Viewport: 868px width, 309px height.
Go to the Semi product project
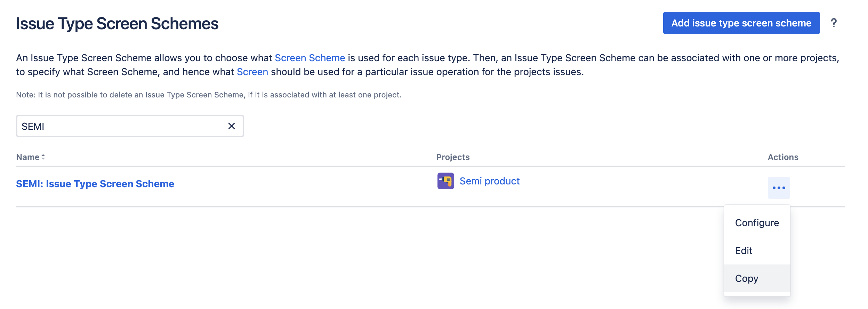point(489,181)
